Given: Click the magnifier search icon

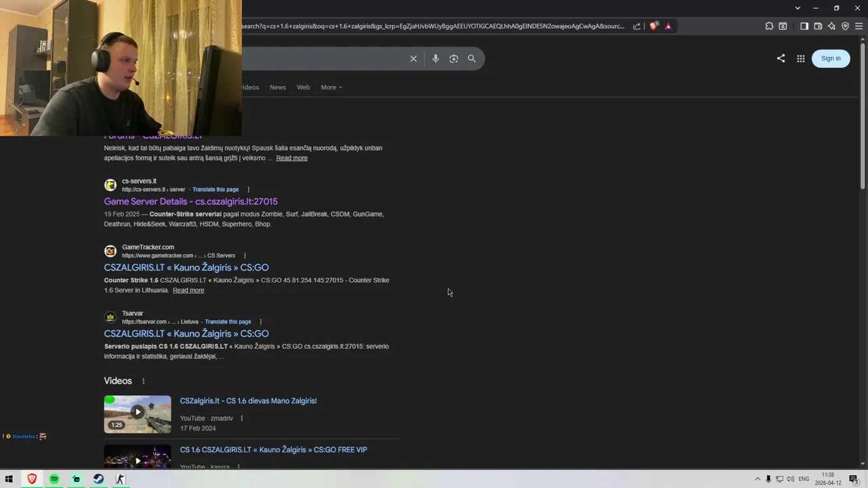Looking at the screenshot, I should 472,58.
